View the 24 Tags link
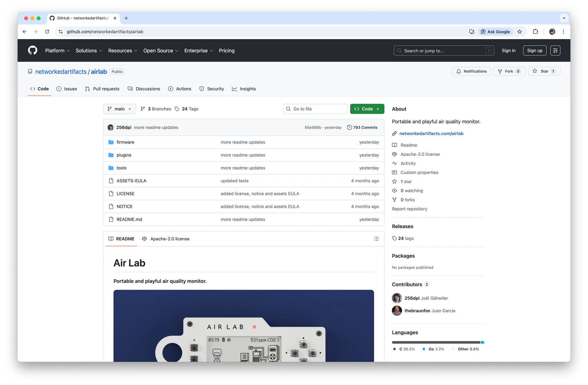Viewport: 588px width, 385px height. point(187,109)
